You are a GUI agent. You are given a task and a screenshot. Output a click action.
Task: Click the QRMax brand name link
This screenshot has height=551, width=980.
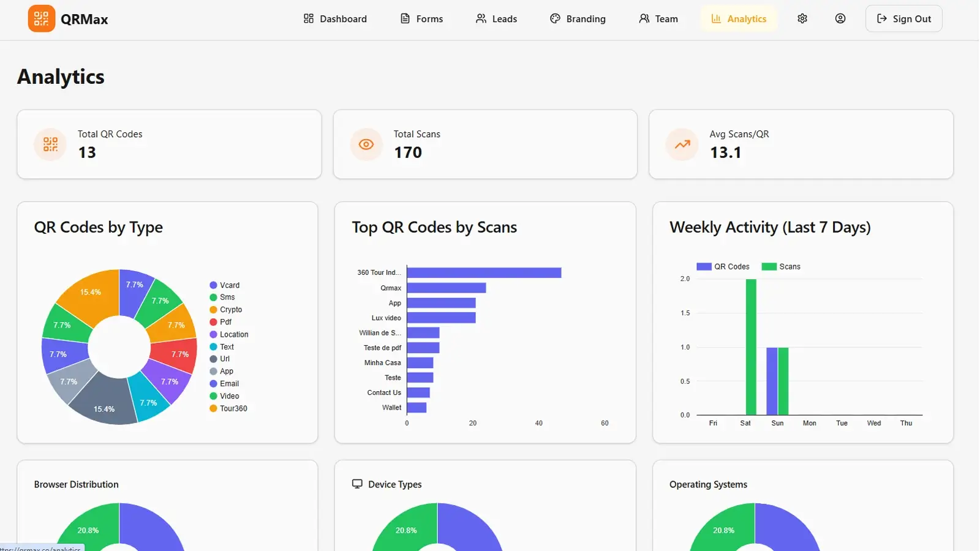click(85, 20)
